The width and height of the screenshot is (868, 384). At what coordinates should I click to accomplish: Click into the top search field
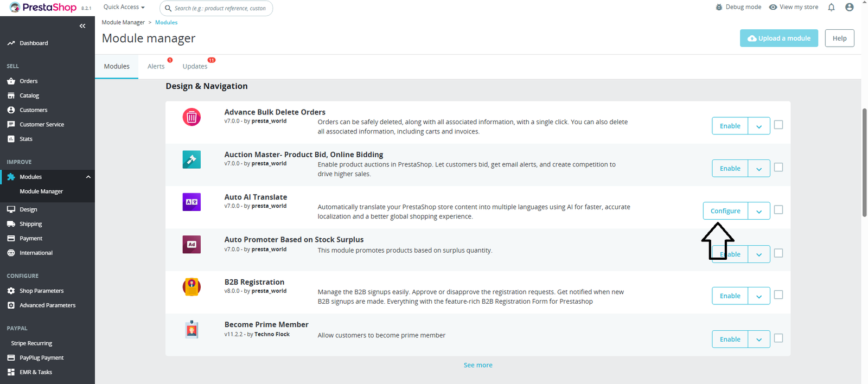tap(216, 8)
